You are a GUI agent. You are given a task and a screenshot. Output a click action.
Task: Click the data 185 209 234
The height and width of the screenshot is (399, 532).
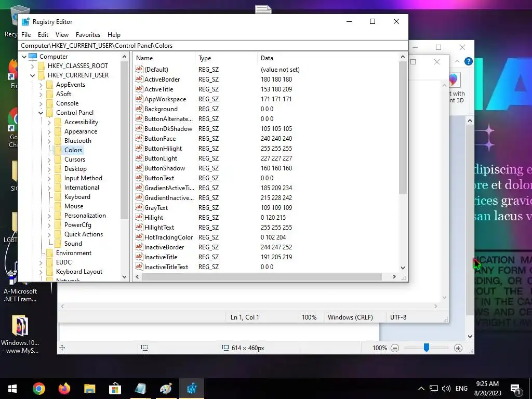coord(276,188)
